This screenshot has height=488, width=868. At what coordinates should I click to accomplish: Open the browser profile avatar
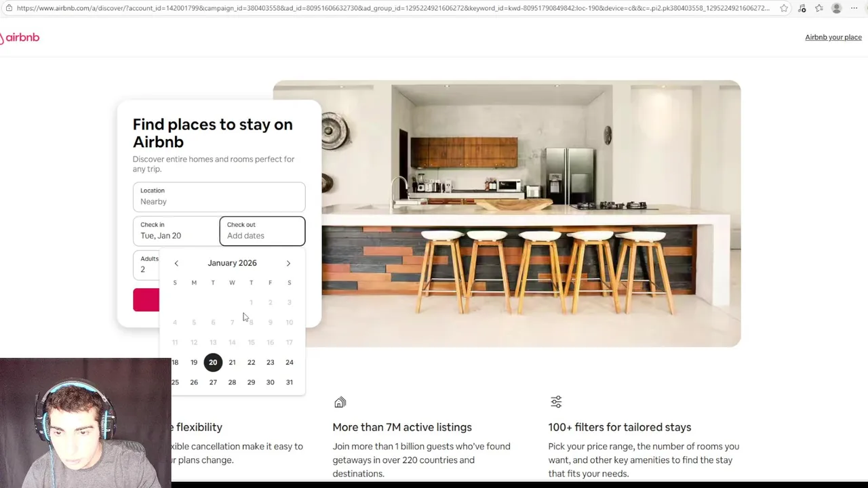click(x=837, y=8)
